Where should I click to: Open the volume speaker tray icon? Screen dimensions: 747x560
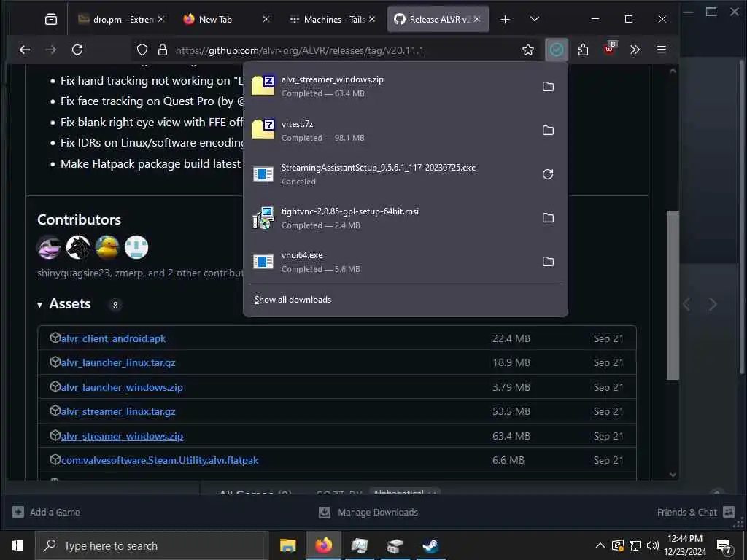[653, 545]
